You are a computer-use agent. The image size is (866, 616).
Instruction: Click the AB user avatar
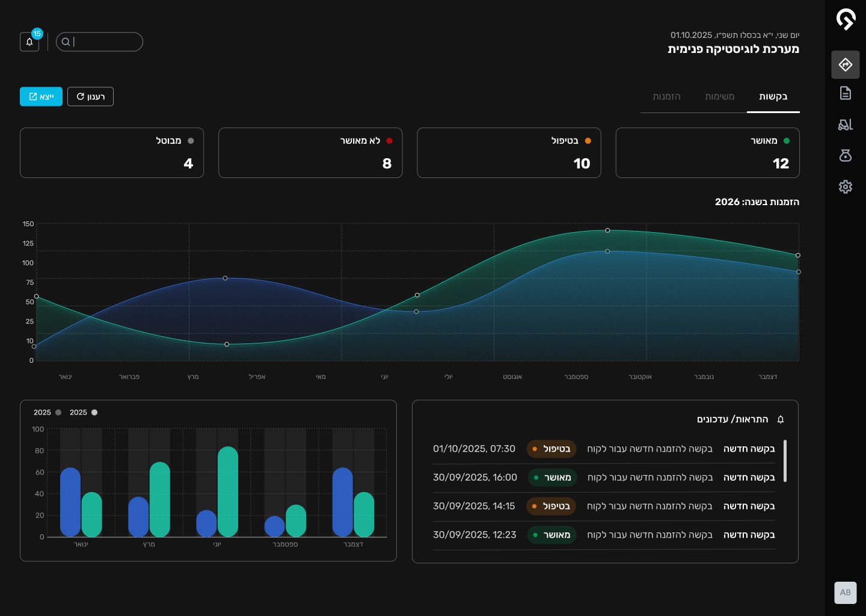[x=846, y=593]
